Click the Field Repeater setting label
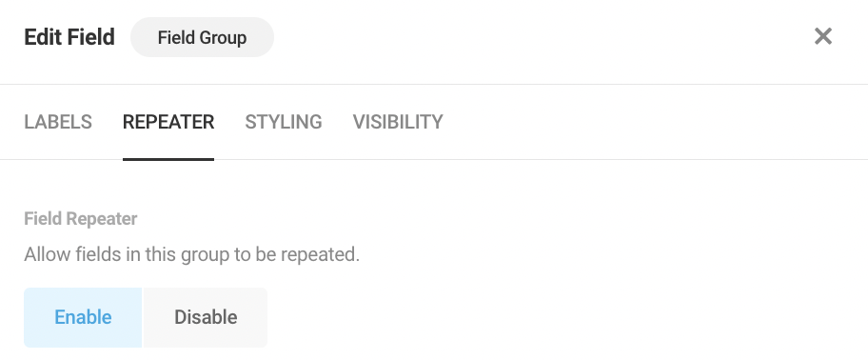This screenshot has width=868, height=360. pos(81,219)
